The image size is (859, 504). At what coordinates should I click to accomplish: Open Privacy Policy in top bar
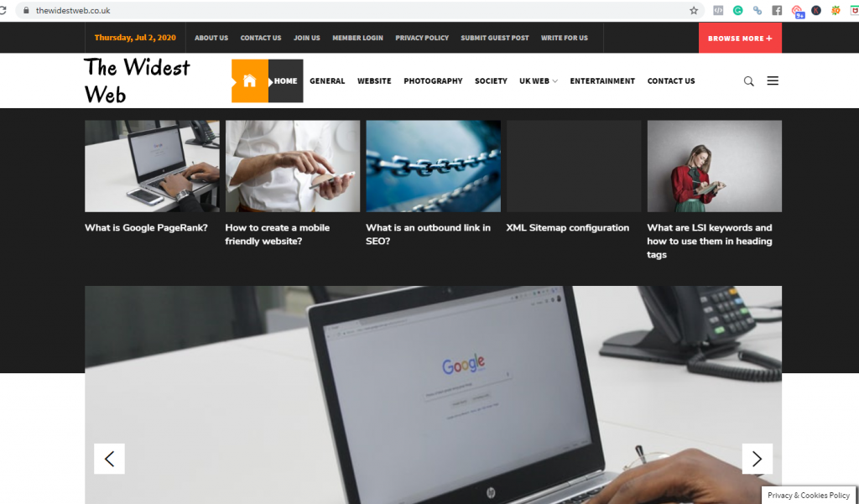422,38
